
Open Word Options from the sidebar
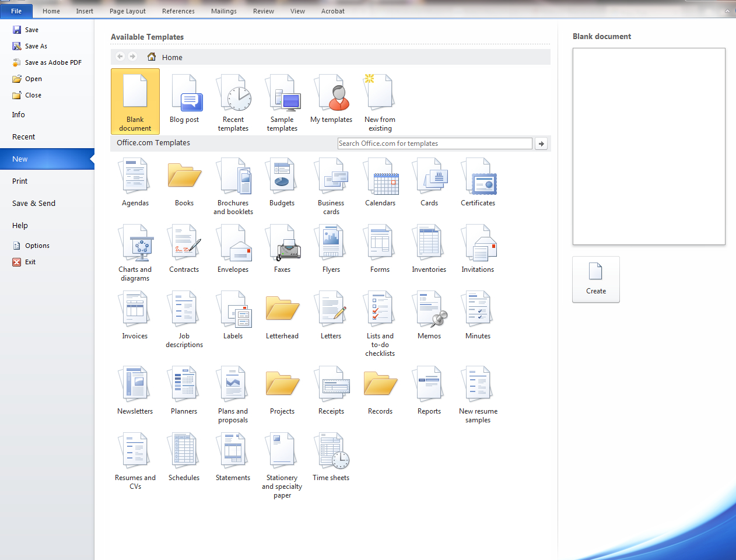tap(36, 245)
